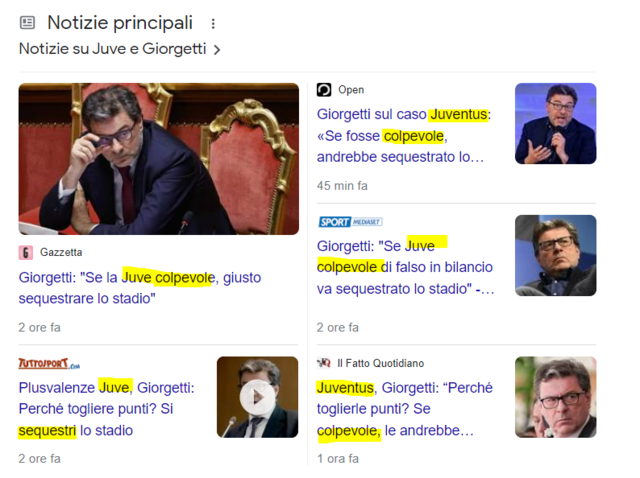Image resolution: width=640 pixels, height=478 pixels.
Task: Click the Il Fatto Quotidiano article thumbnail
Action: [556, 397]
